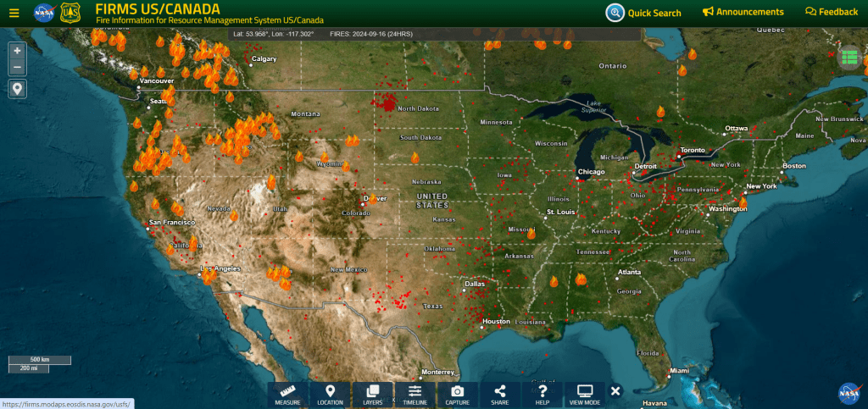
Task: Zoom out using the minus button
Action: (18, 67)
